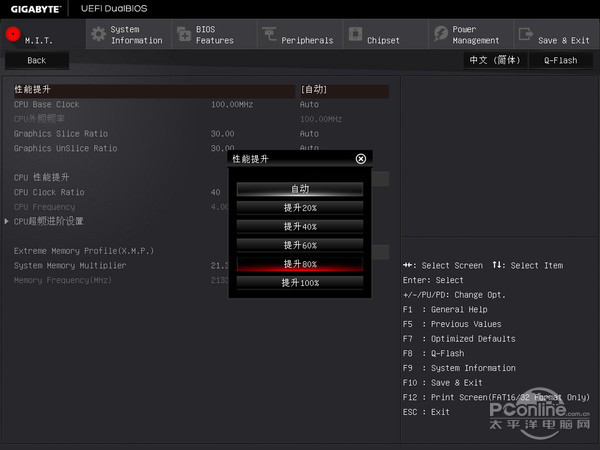
Task: Select the 自动 option in popup
Action: (x=300, y=189)
